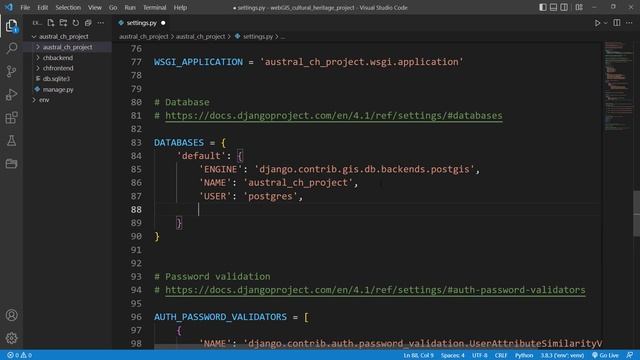The height and width of the screenshot is (360, 640).
Task: Expand the chbackend folder
Action: pyautogui.click(x=38, y=58)
